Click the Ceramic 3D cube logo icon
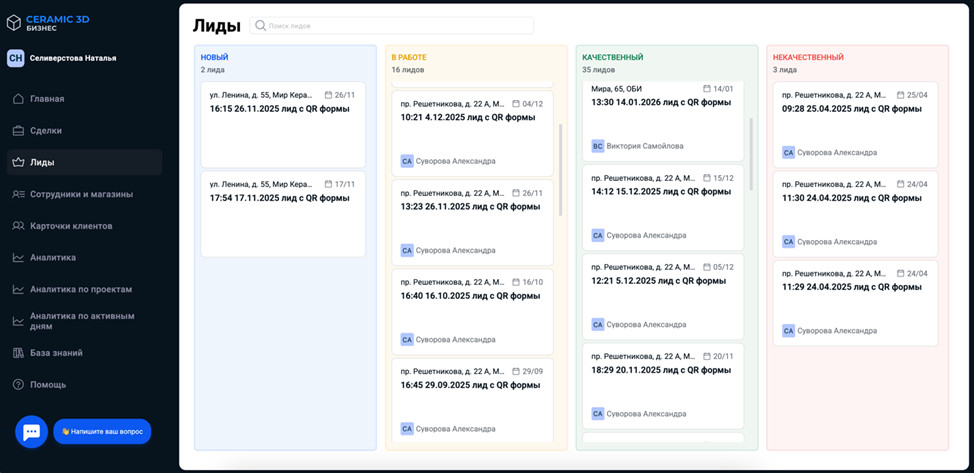Screen dimensions: 974x473 [x=14, y=23]
